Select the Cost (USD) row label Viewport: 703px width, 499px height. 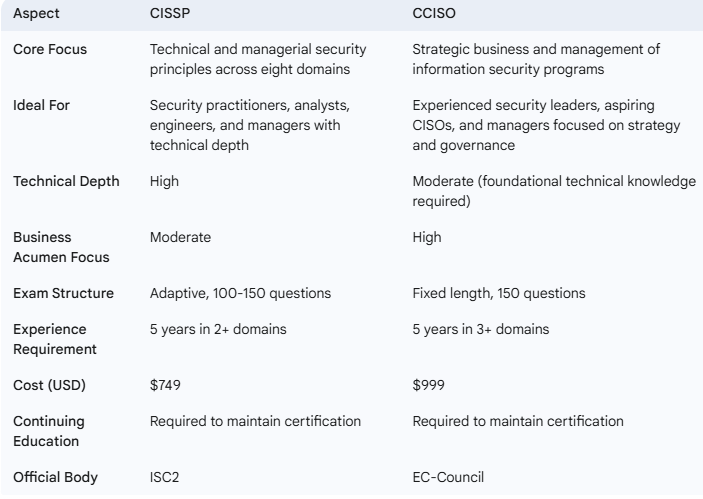pos(49,384)
